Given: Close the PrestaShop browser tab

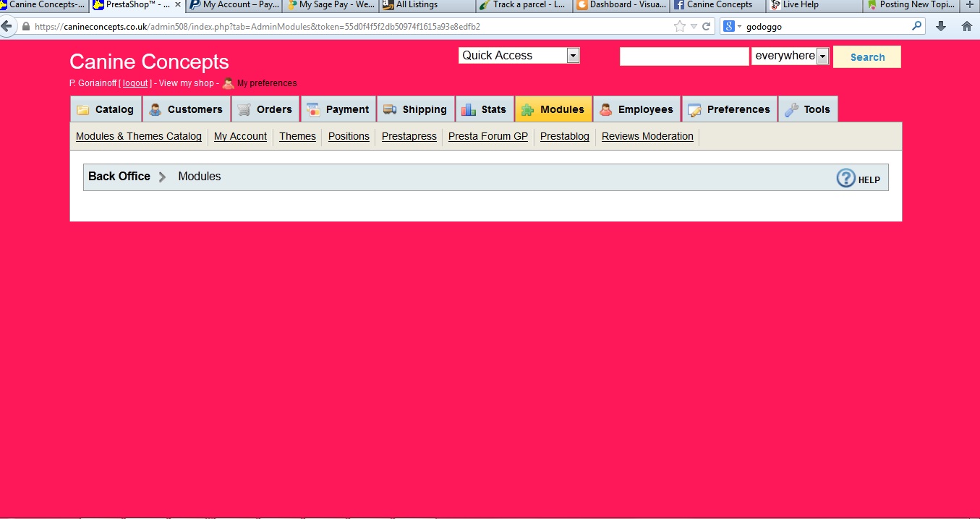Looking at the screenshot, I should tap(178, 4).
